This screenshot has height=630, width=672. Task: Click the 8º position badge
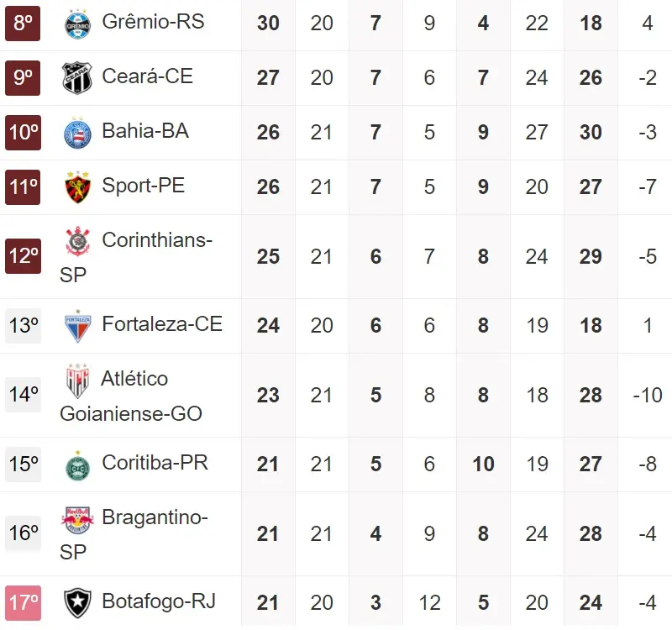(23, 24)
